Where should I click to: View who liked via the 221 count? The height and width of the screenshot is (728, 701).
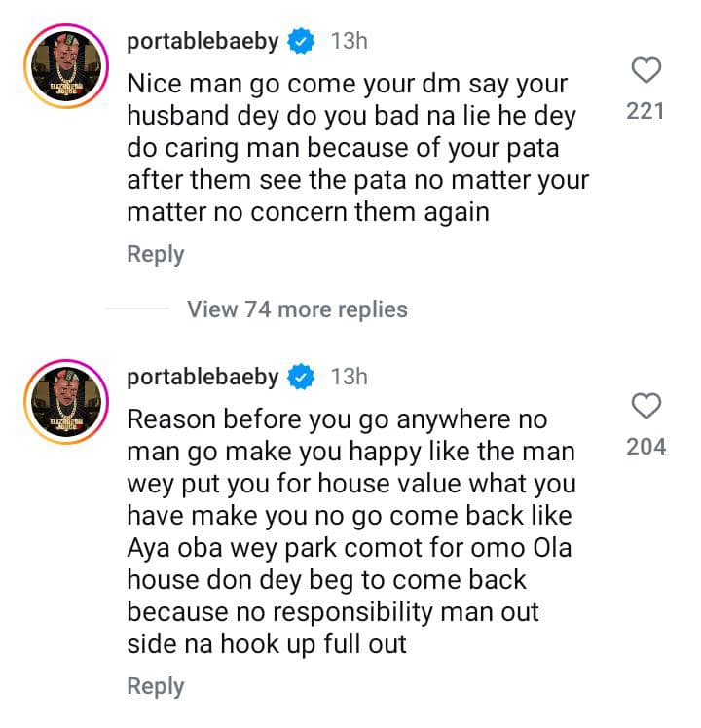[x=646, y=111]
